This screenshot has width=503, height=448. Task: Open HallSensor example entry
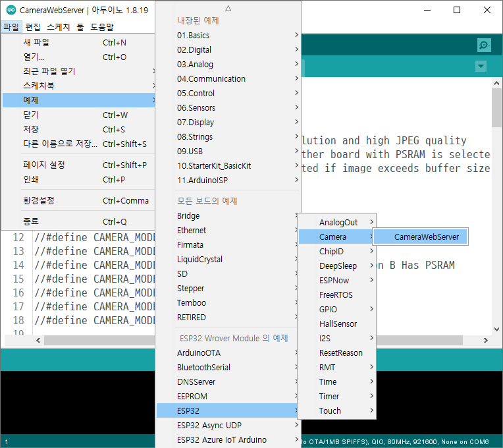tap(337, 323)
